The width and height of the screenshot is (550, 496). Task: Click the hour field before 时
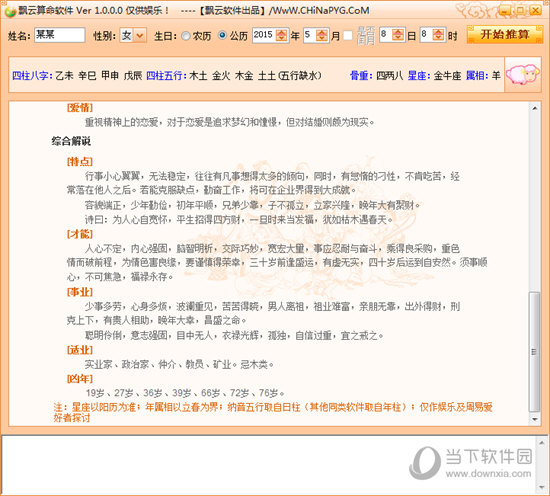coord(426,35)
